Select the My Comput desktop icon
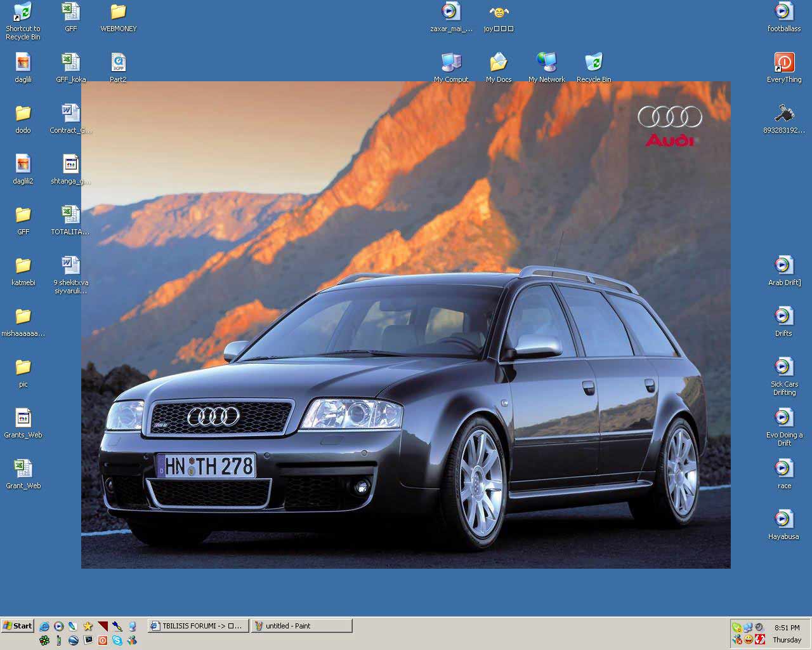Viewport: 812px width, 650px height. click(451, 63)
